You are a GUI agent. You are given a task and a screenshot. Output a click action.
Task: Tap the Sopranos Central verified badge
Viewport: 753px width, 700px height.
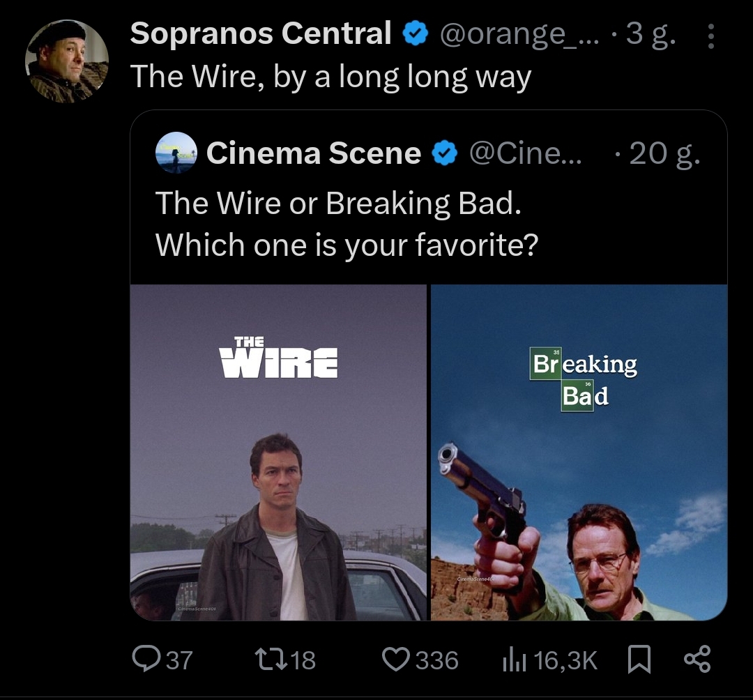tap(416, 34)
